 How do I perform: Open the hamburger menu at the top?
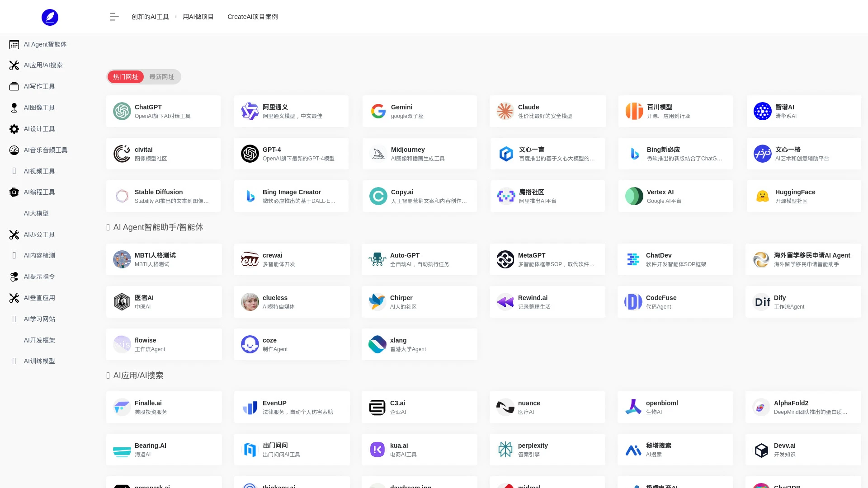114,17
